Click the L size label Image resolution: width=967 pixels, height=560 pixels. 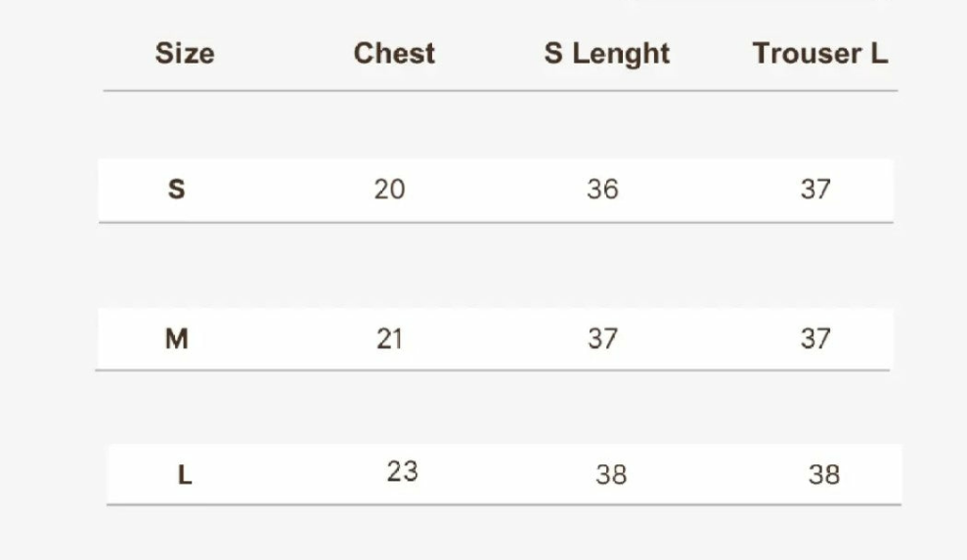click(x=185, y=475)
